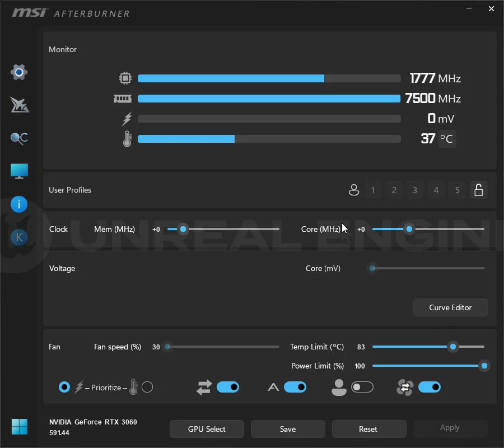Launch the OC Scanner icon in the sidebar
This screenshot has height=448, width=504.
[x=19, y=138]
